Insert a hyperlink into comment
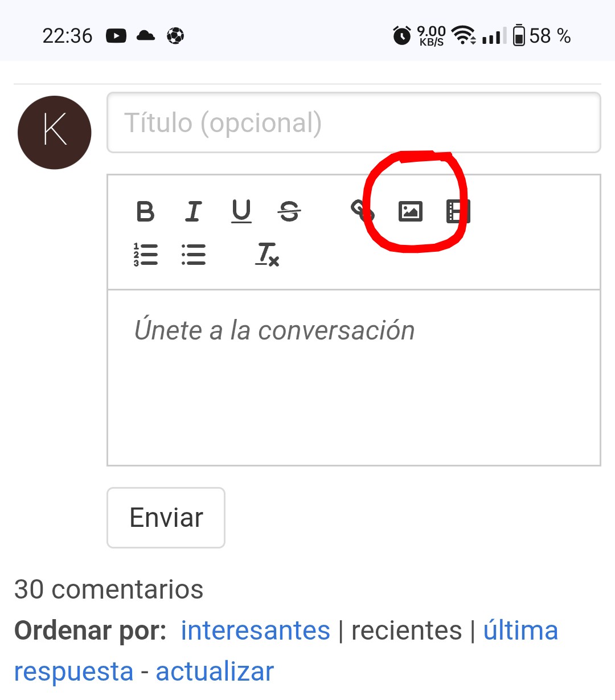Screen dimensions: 615x700 [x=361, y=210]
